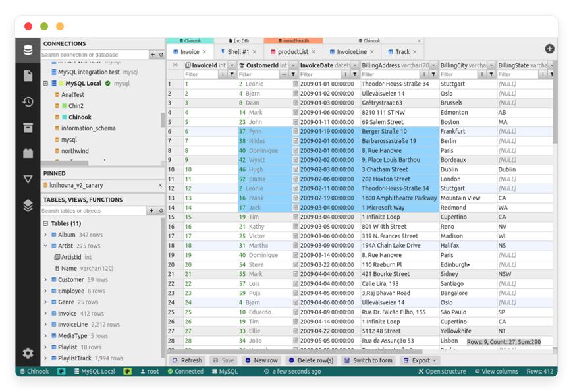573x392 pixels.
Task: Switch to the Track tab
Action: tap(402, 52)
